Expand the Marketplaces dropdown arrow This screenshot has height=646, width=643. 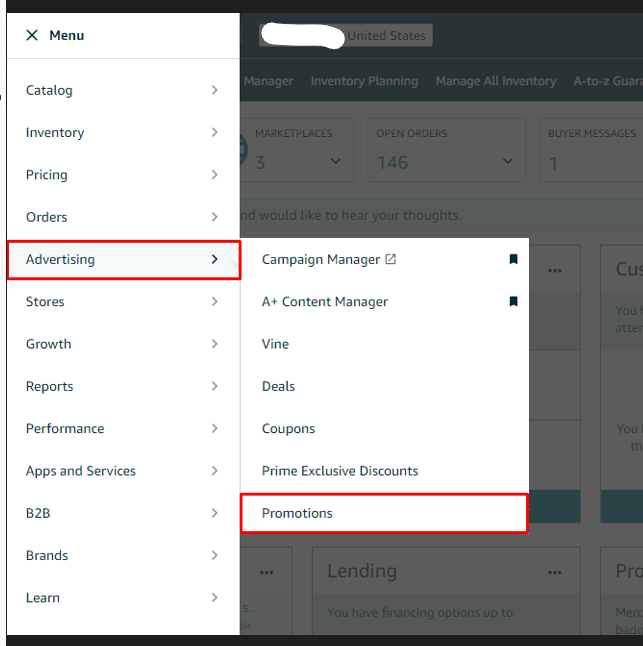(336, 161)
